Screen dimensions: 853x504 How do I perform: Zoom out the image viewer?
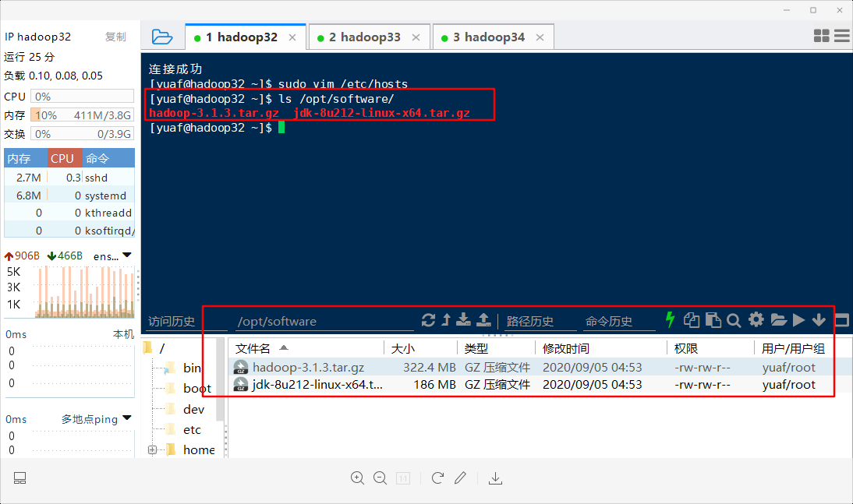380,478
